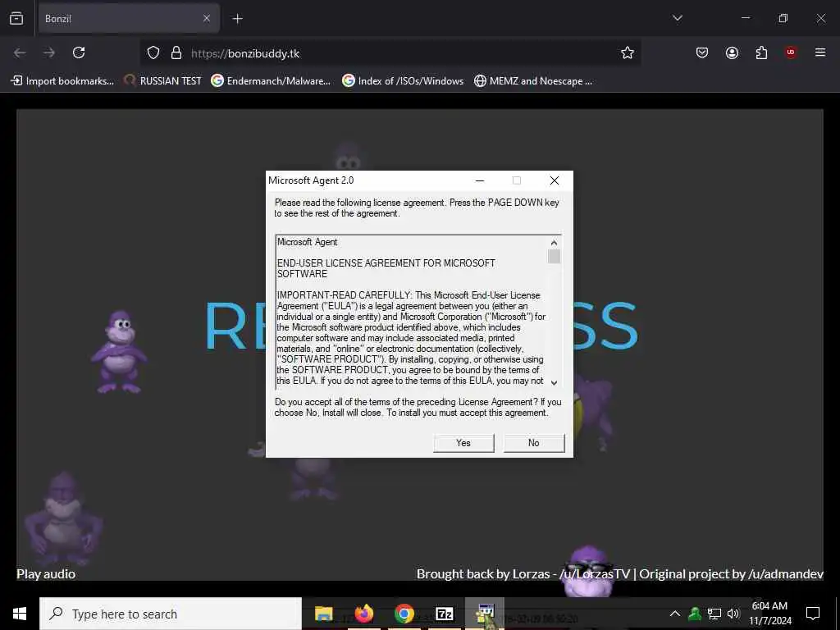Open the tracking protection shield icon
The width and height of the screenshot is (840, 630).
[153, 53]
